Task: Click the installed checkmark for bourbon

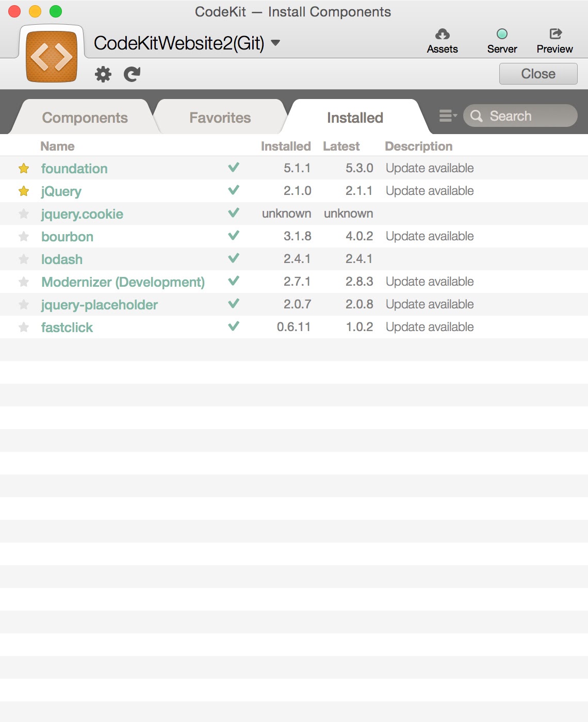Action: (234, 235)
